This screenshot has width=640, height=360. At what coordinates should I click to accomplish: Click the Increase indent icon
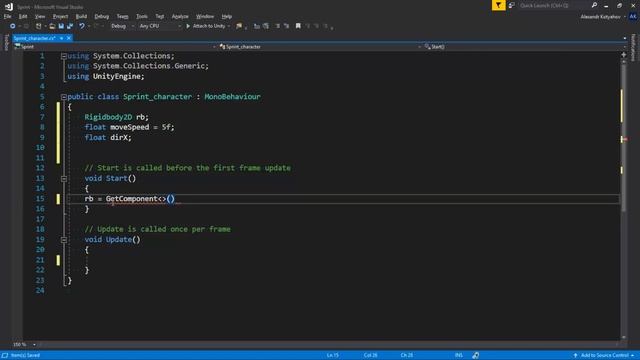coord(287,26)
